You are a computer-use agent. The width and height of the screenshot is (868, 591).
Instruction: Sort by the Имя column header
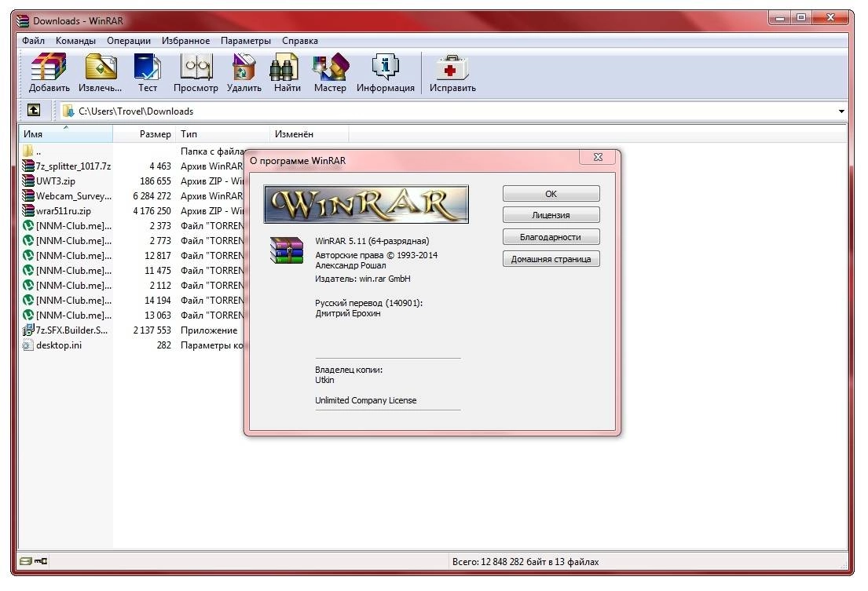pos(65,133)
